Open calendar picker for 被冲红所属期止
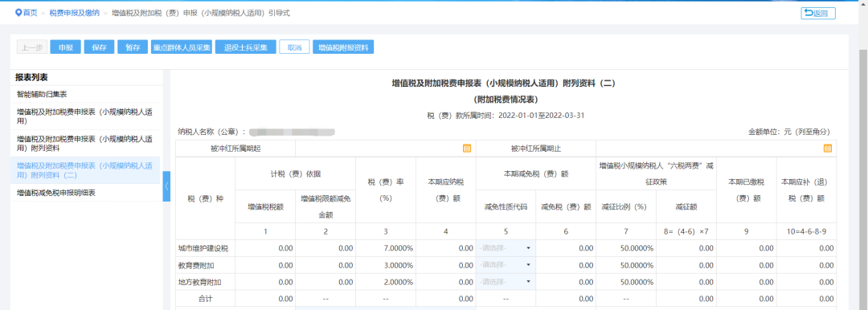 [828, 149]
